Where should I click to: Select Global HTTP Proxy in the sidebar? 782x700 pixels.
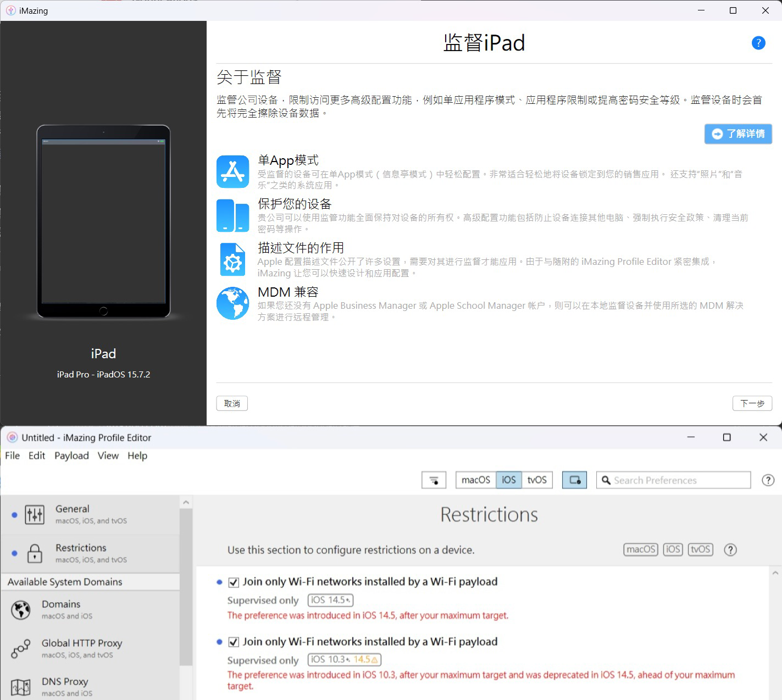[90, 648]
